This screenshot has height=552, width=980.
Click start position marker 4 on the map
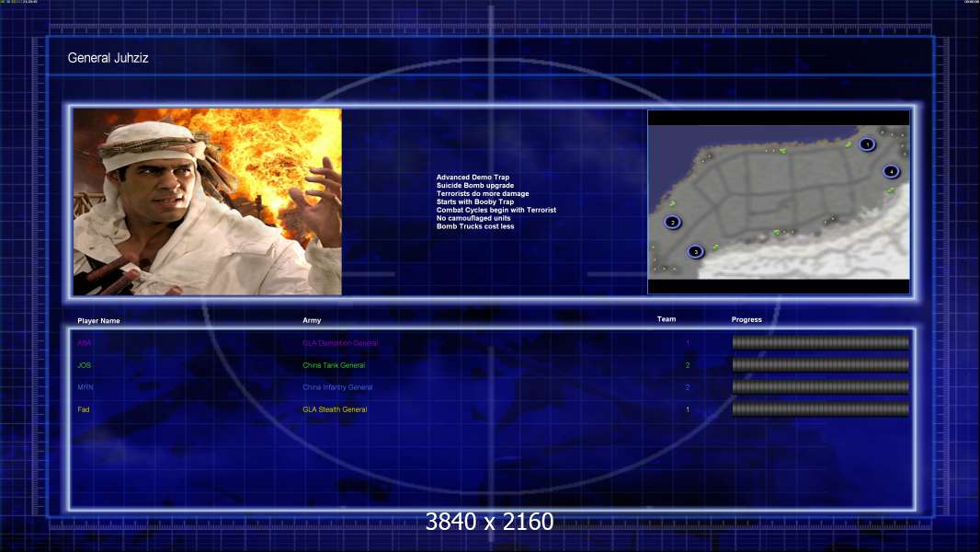coord(891,171)
